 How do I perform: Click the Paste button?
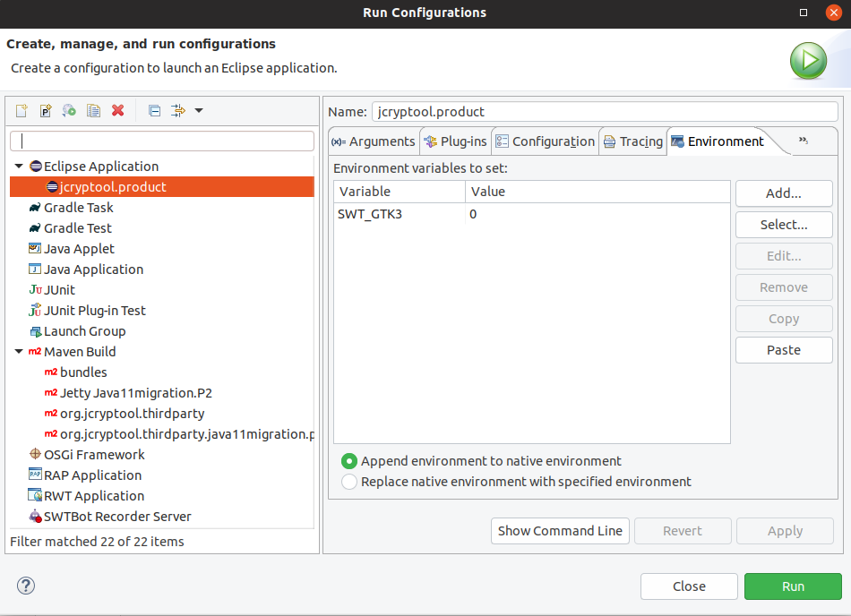[784, 350]
